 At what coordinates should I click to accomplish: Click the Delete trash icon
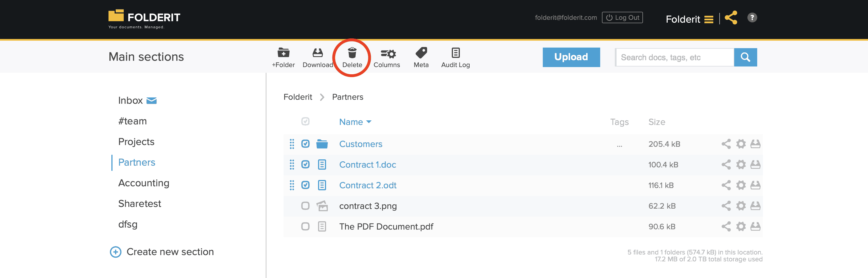pyautogui.click(x=352, y=53)
